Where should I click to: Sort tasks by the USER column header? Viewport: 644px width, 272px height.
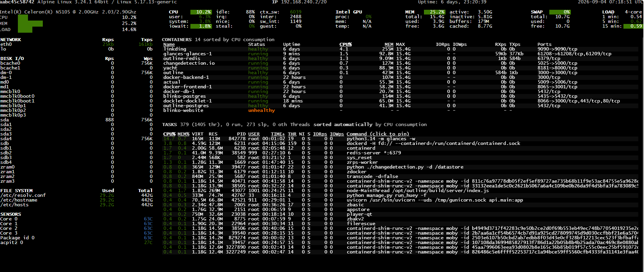click(x=254, y=134)
